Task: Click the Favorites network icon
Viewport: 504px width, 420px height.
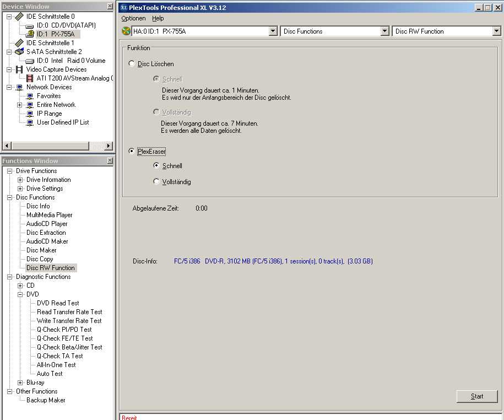Action: coord(30,96)
